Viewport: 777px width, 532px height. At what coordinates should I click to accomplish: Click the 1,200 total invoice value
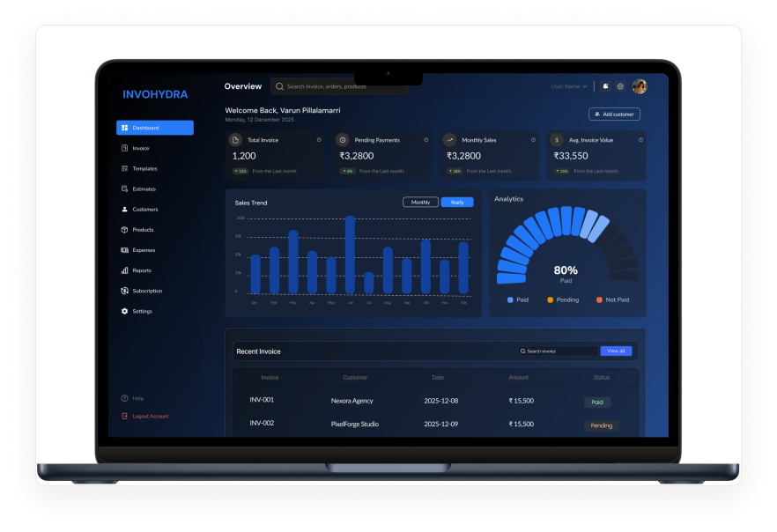tap(244, 156)
